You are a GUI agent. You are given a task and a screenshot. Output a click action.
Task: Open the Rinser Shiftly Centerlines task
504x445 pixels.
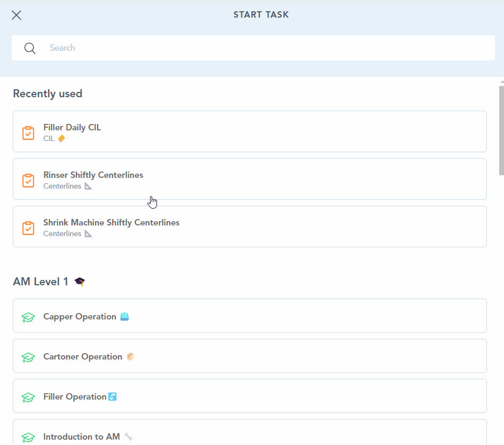(x=249, y=179)
